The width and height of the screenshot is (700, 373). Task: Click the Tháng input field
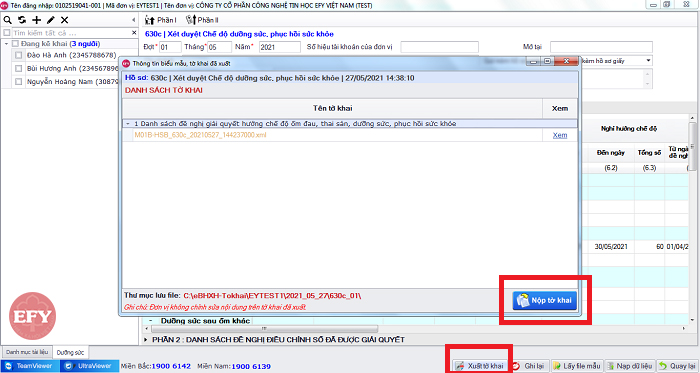219,47
